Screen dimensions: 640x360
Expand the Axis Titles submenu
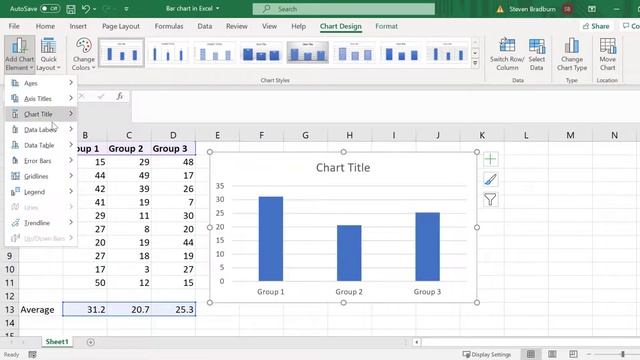click(x=41, y=98)
